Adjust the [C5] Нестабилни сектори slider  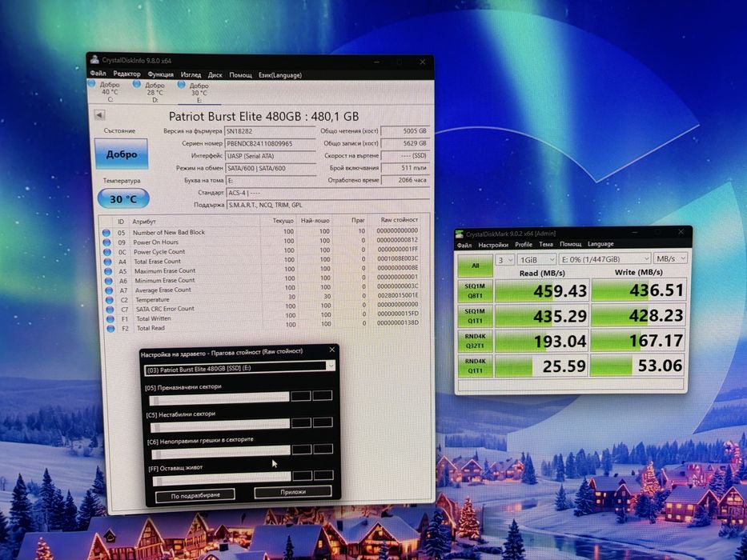point(220,424)
